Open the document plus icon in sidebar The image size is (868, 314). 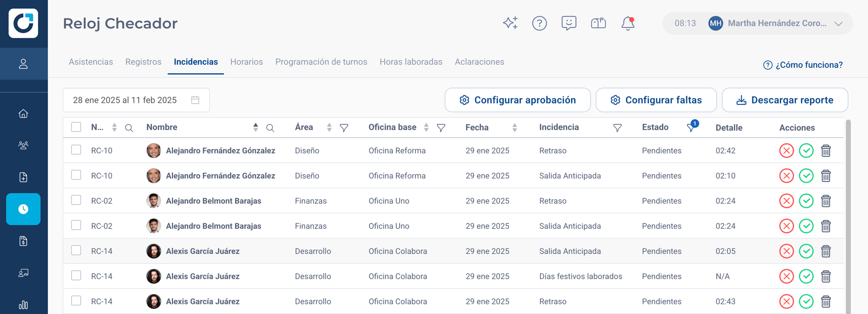click(23, 177)
